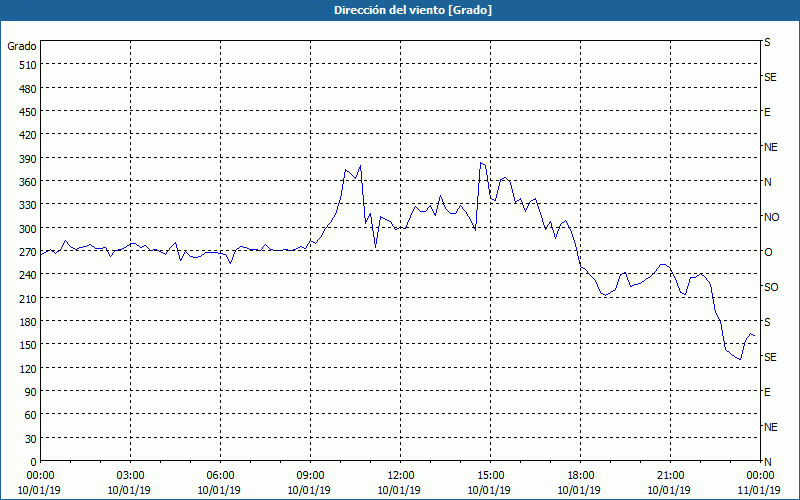
Task: Click the 90 value on the degree axis
Action: (31, 392)
